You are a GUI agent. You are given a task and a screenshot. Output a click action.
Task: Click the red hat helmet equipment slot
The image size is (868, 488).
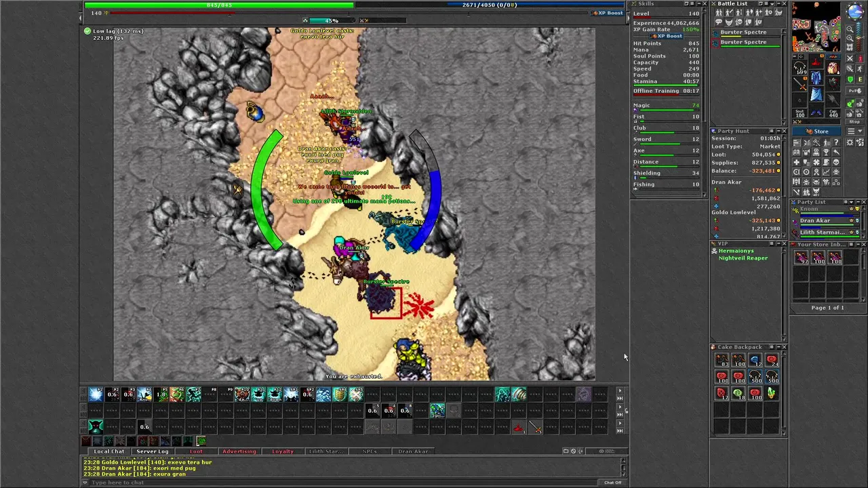tap(816, 62)
